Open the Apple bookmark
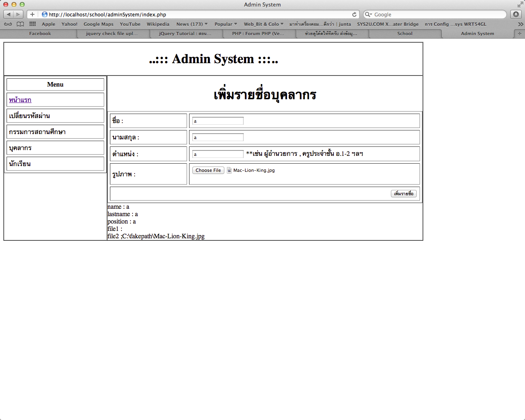The height and width of the screenshot is (420, 525). [x=48, y=24]
